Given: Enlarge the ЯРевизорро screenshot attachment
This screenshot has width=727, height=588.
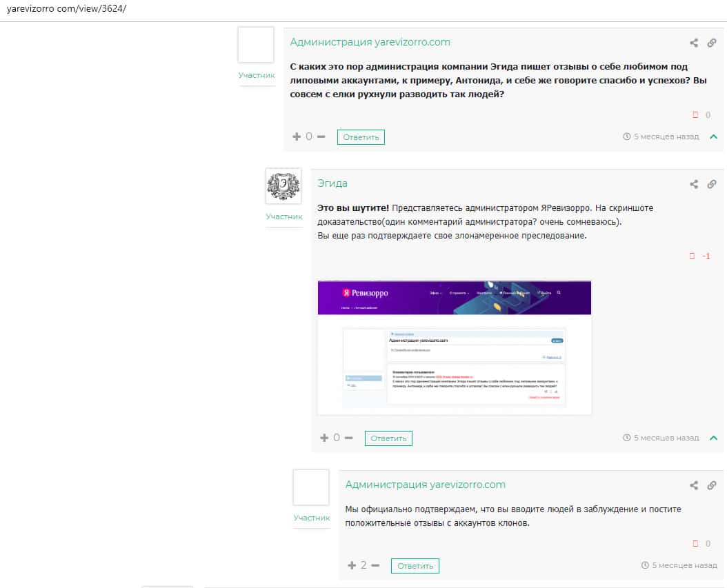Looking at the screenshot, I should pyautogui.click(x=455, y=347).
